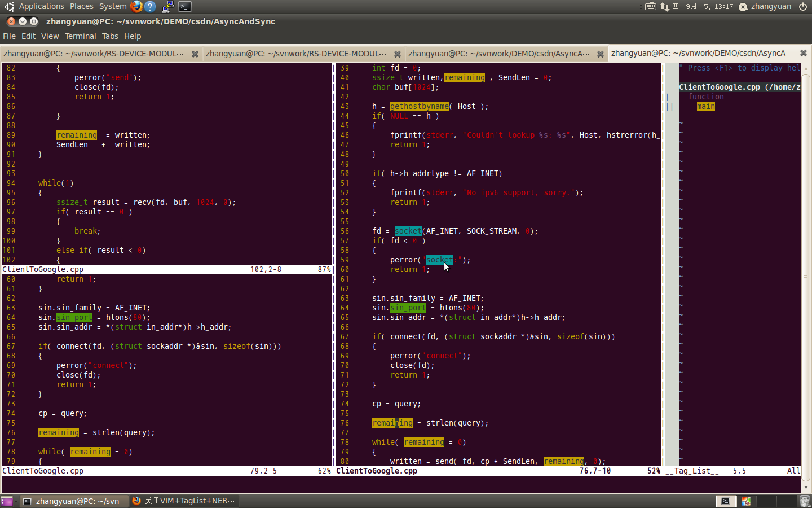Launch Firefox from the top panel
This screenshot has height=508, width=812.
[x=136, y=7]
